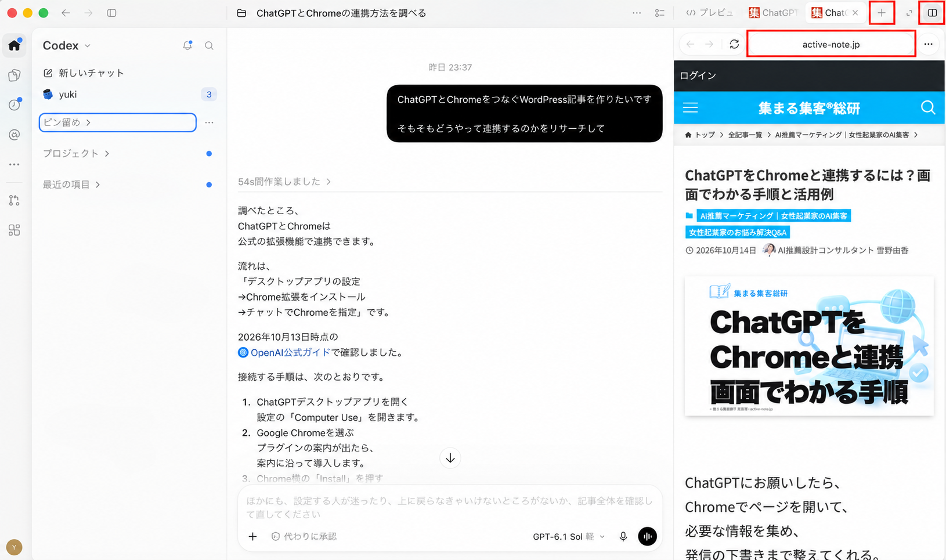Expand the プロジェクト section

coord(77,153)
